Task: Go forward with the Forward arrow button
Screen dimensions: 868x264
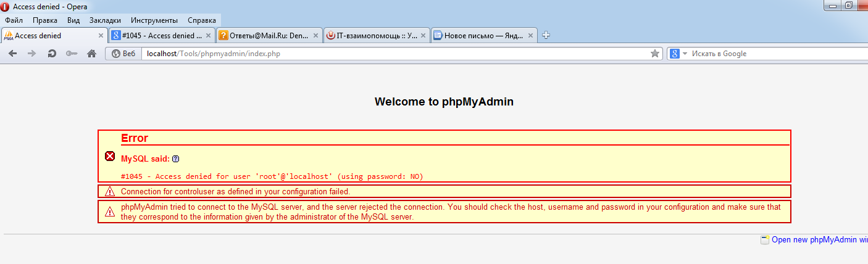Action: pos(32,54)
